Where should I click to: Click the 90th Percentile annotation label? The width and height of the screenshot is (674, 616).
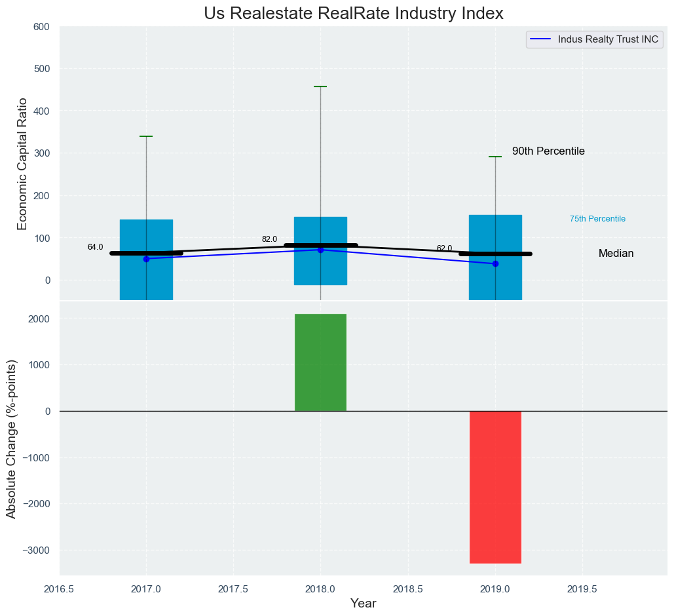click(548, 151)
